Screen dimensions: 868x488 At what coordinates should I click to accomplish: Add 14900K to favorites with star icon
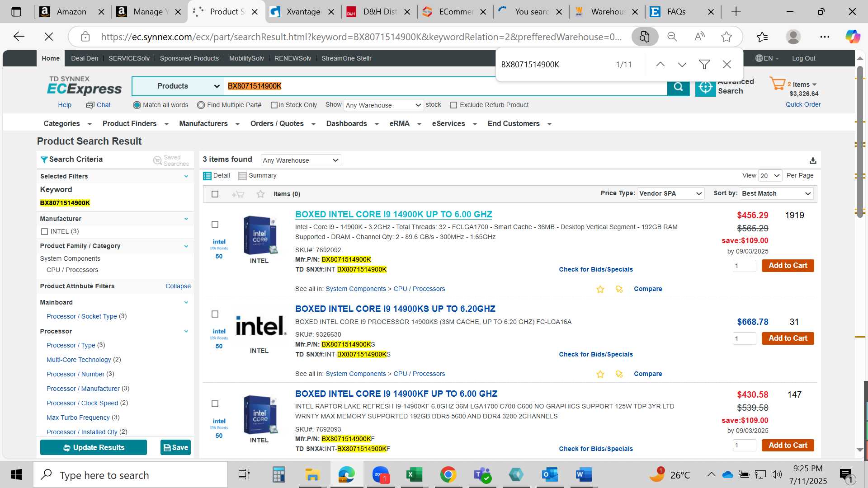pos(600,289)
